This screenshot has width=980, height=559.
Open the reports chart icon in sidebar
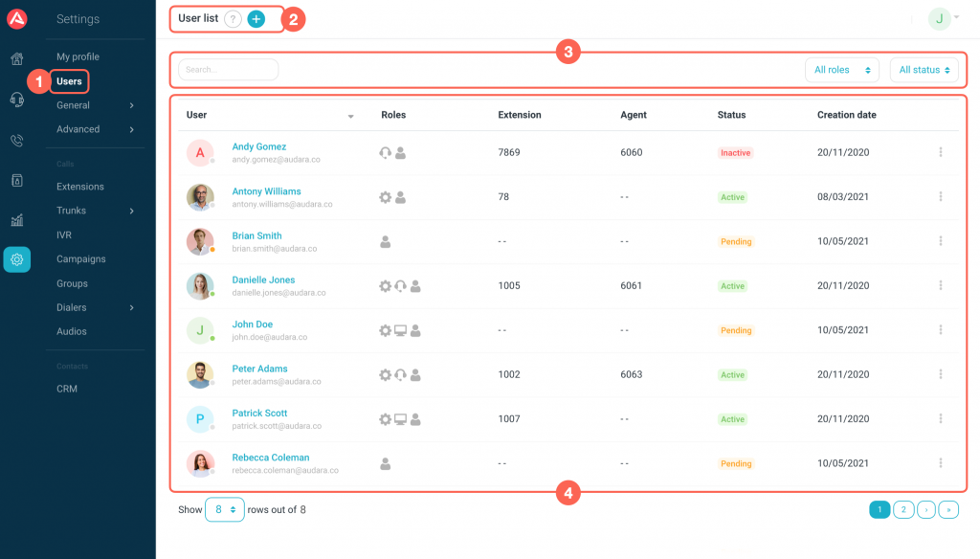[16, 220]
